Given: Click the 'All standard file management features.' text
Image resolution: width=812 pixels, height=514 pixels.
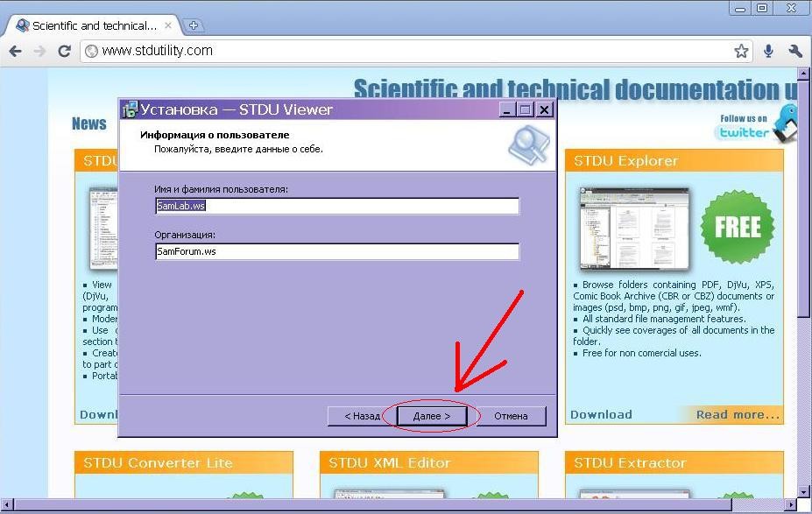Looking at the screenshot, I should pyautogui.click(x=665, y=319).
